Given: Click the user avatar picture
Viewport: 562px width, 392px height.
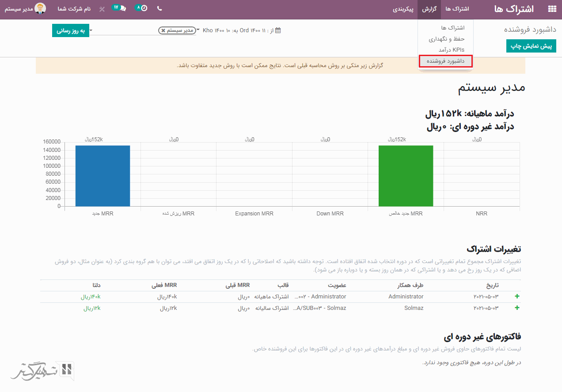Looking at the screenshot, I should (x=41, y=8).
